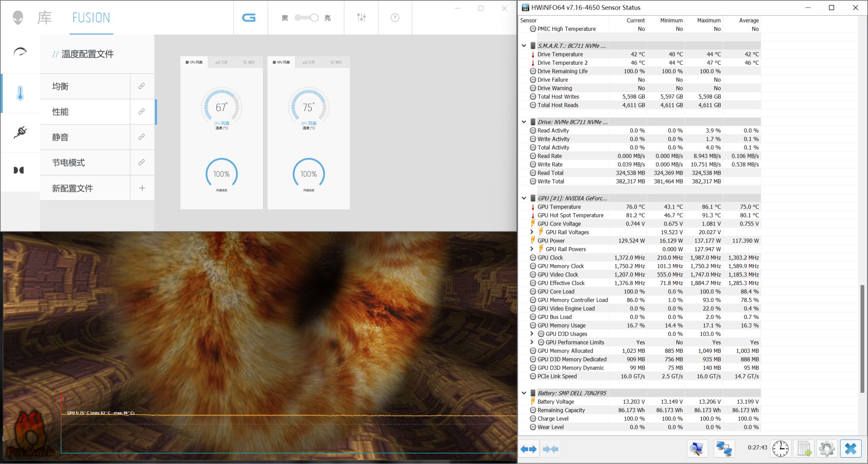Add a new profile with plus button
Screen dimensions: 868x464
pos(142,188)
